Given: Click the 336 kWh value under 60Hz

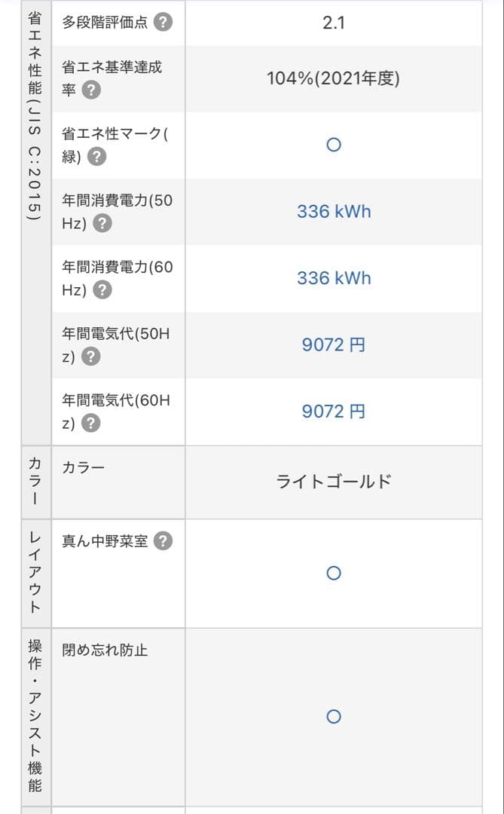Looking at the screenshot, I should coord(333,279).
